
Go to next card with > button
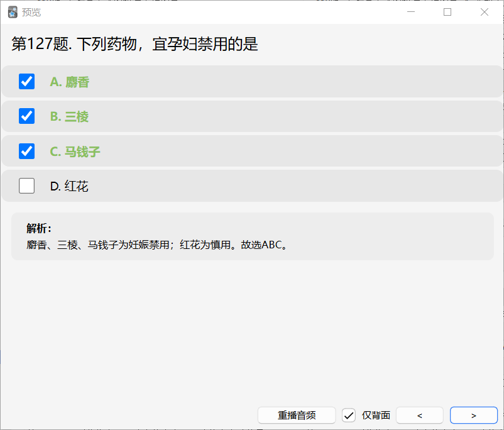(473, 415)
